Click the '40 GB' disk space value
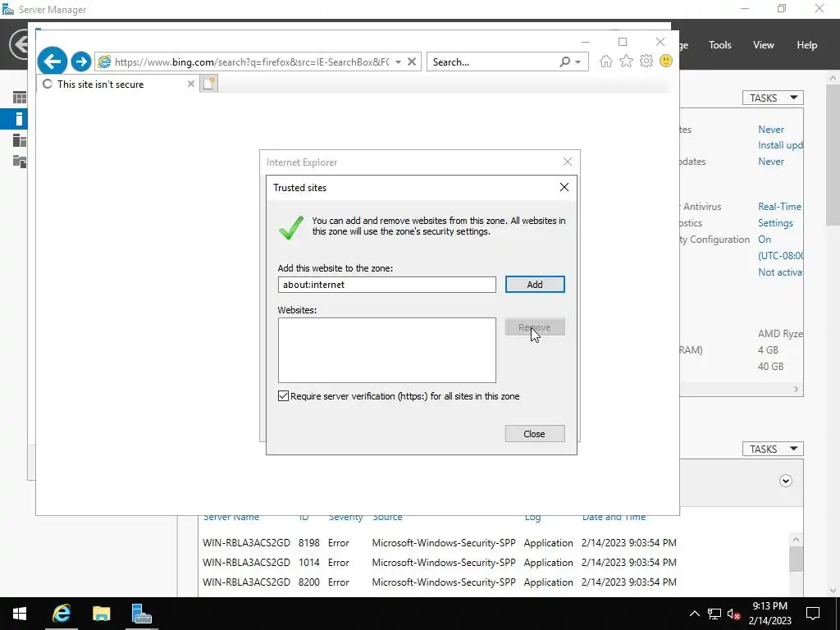The width and height of the screenshot is (840, 630). pyautogui.click(x=770, y=367)
